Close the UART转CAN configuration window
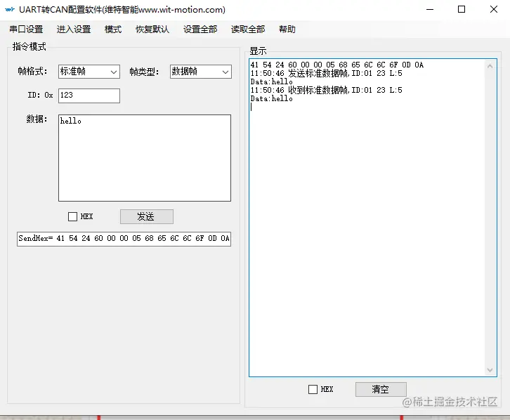510x420 pixels. (x=494, y=9)
